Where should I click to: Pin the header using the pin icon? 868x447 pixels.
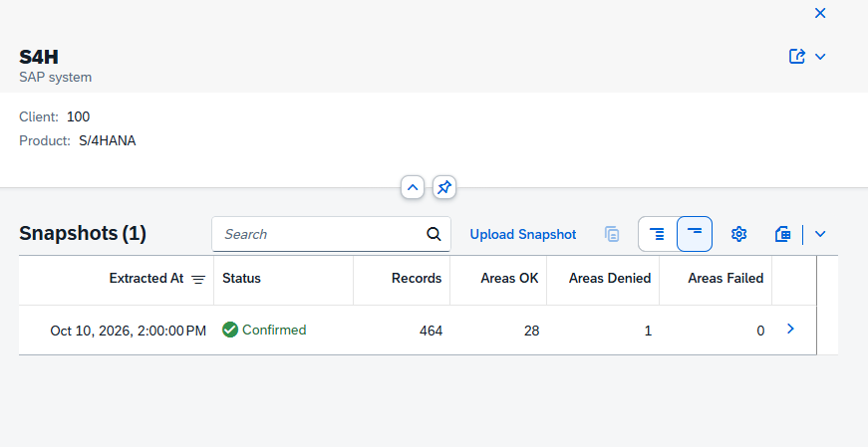[x=443, y=187]
